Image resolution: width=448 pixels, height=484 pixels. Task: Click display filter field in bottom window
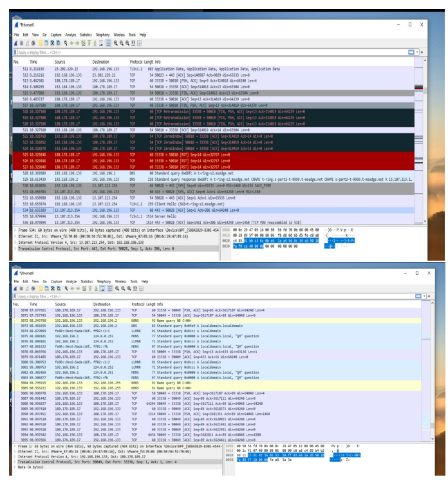coord(216,296)
